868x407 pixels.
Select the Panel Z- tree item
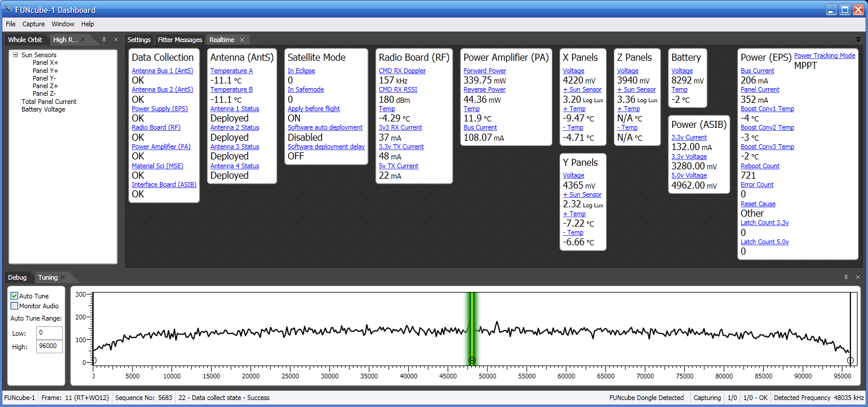[x=44, y=93]
